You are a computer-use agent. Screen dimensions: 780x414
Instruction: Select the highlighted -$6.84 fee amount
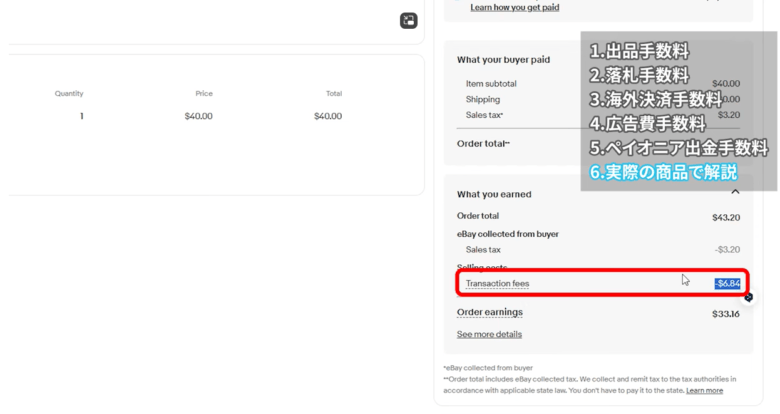(x=727, y=284)
